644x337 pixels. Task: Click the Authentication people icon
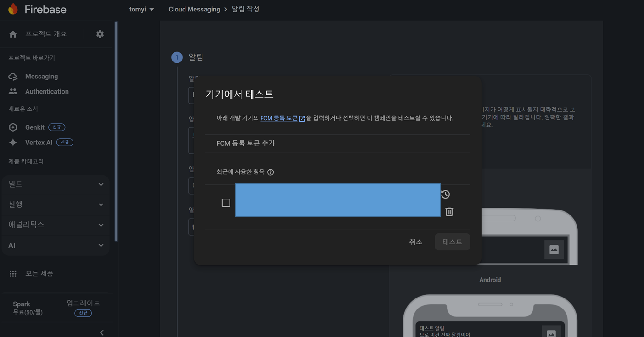pyautogui.click(x=13, y=92)
